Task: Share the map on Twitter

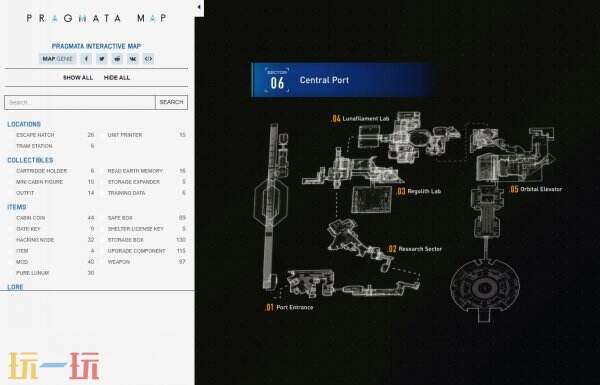Action: [x=101, y=59]
